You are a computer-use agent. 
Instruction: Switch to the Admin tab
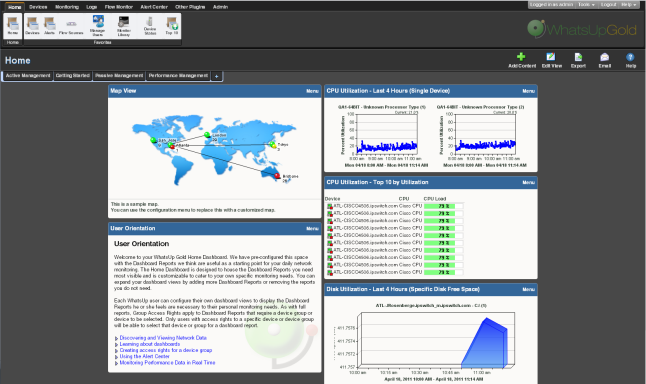point(220,7)
